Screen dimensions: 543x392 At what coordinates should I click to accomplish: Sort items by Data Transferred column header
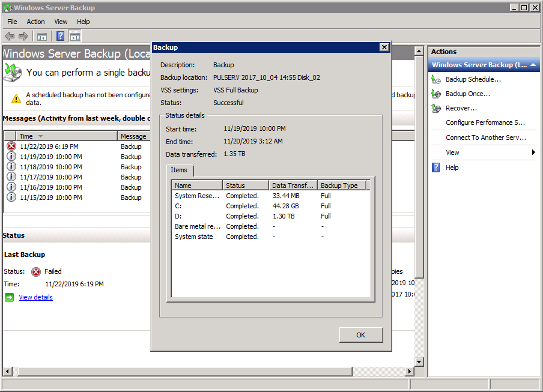tap(293, 185)
